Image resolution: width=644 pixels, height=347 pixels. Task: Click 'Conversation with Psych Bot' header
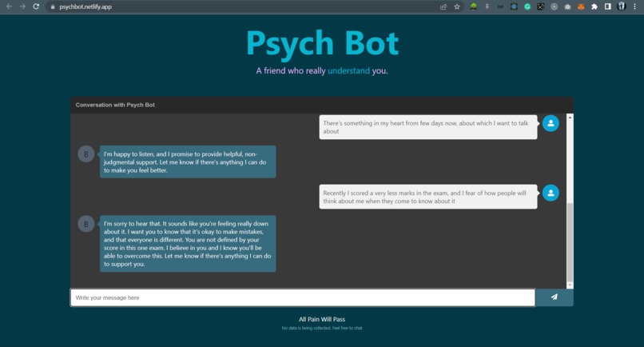pos(115,105)
